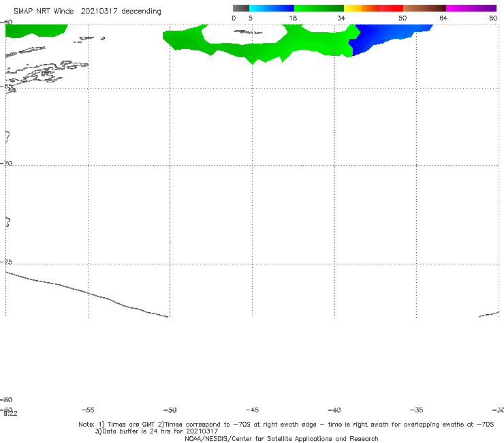This screenshot has width=504, height=443.
Task: Click the red segment of the color bar
Action: tap(391, 8)
